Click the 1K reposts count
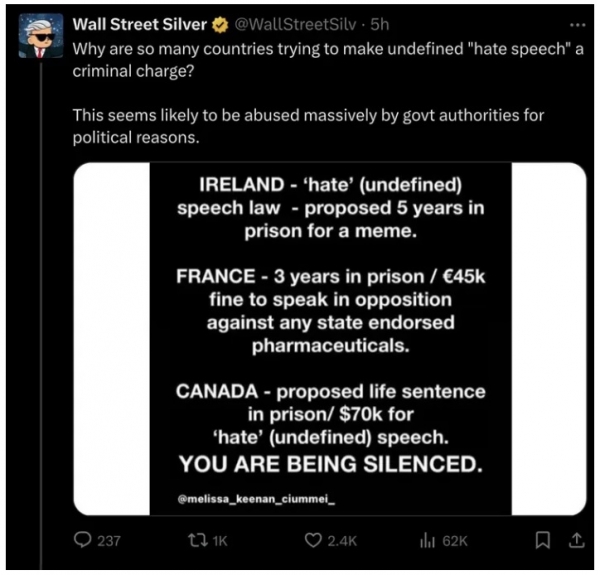Viewport: 600px width, 575px height. 220,541
